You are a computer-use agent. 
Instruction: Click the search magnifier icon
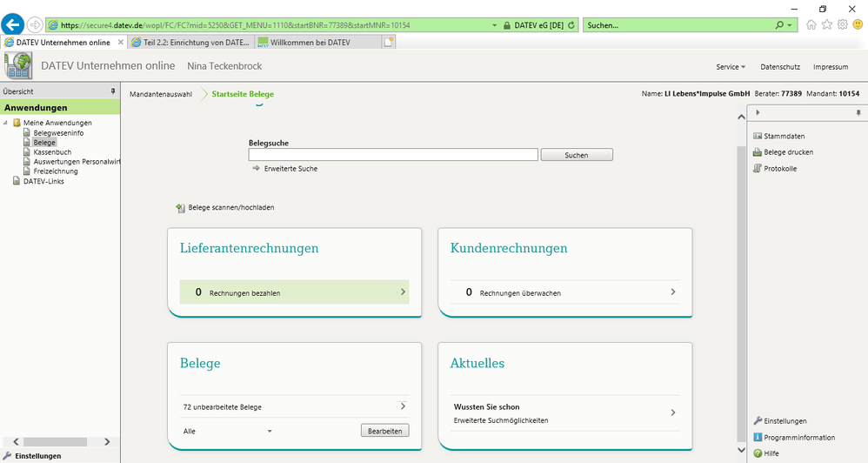(x=779, y=25)
